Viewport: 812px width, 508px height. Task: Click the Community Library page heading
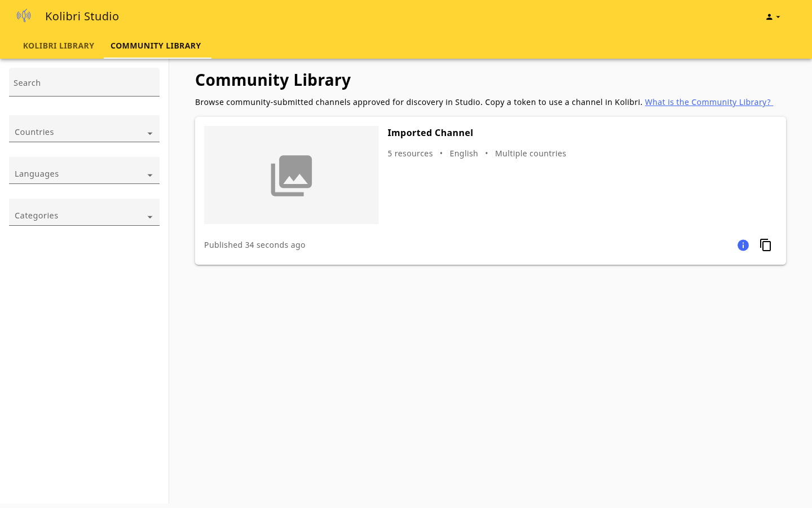pyautogui.click(x=273, y=80)
